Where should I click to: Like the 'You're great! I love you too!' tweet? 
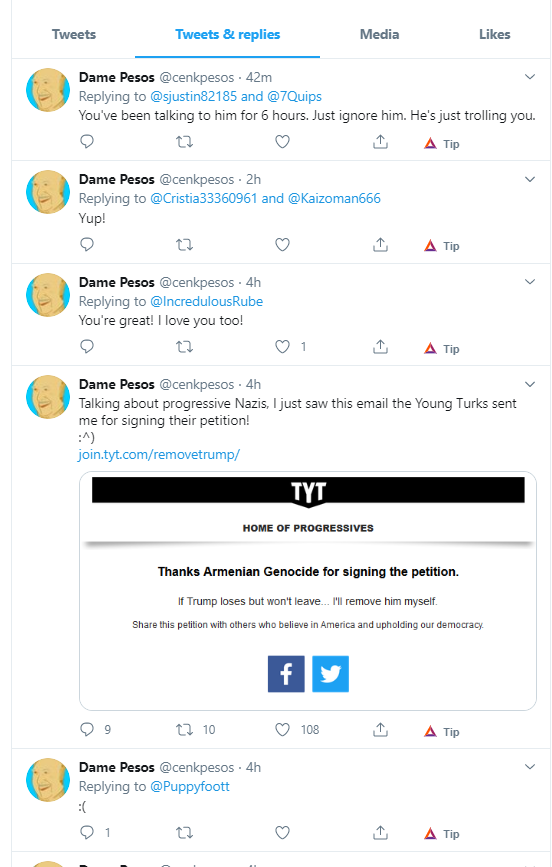(x=283, y=347)
